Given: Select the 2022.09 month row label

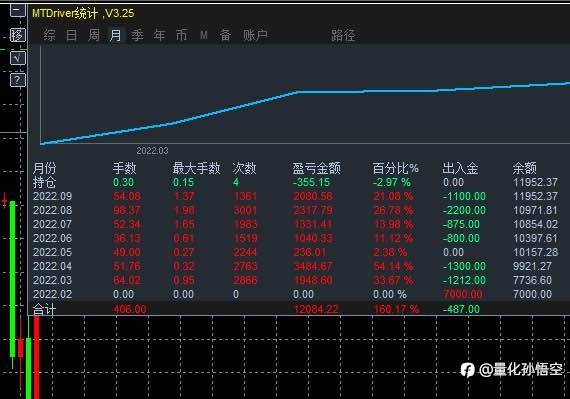Looking at the screenshot, I should tap(52, 196).
